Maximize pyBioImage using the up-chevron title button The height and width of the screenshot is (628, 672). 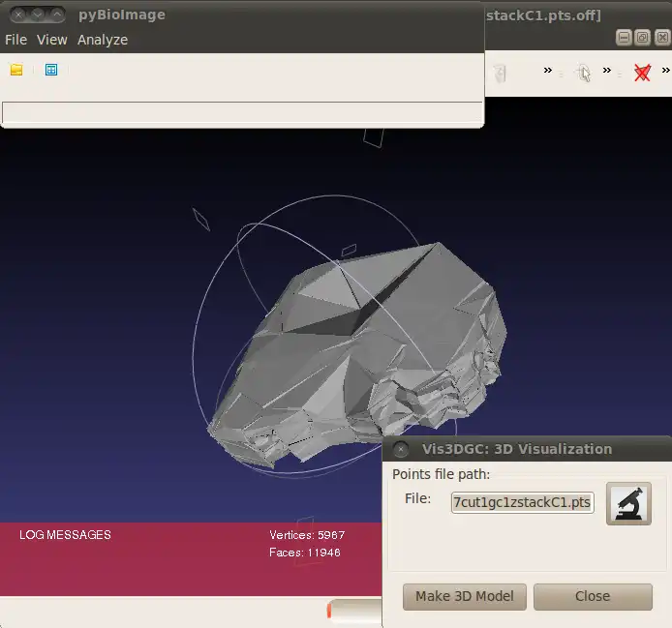coord(56,15)
